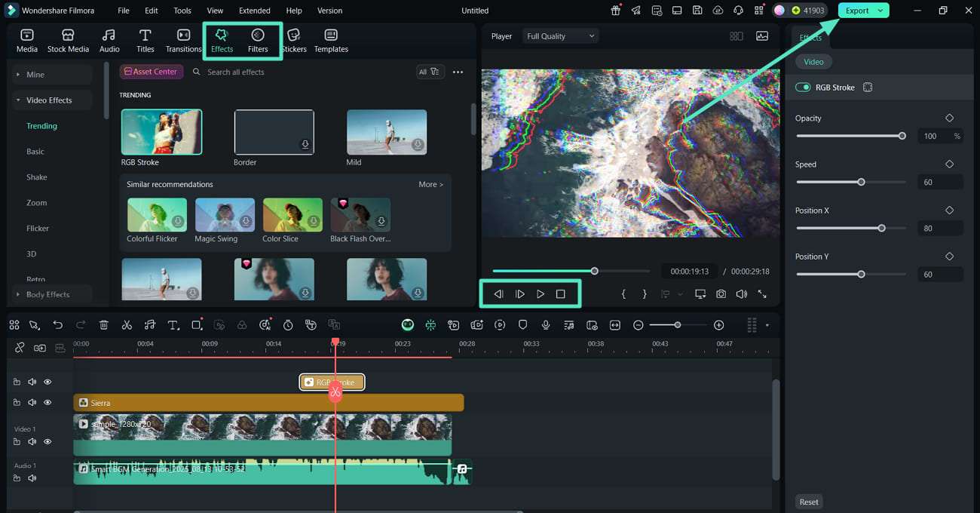Open the timeline toolbar overflow arrow
This screenshot has width=980, height=513.
coord(767,325)
